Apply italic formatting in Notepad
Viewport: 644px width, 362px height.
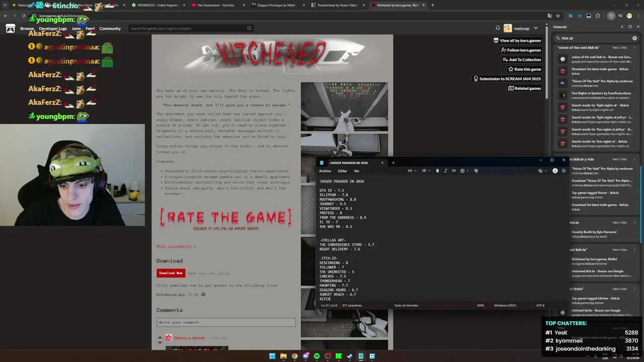tap(446, 171)
